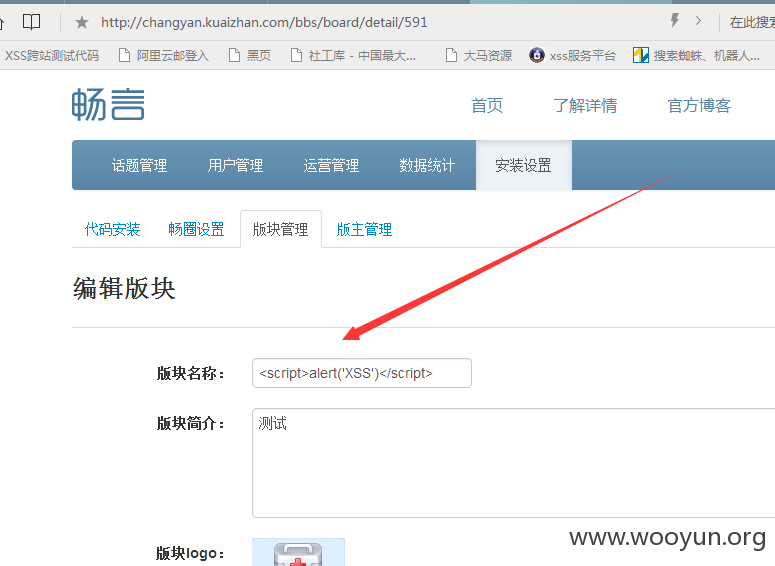This screenshot has height=566, width=775.
Task: Click the 版块名称 label
Action: [191, 373]
